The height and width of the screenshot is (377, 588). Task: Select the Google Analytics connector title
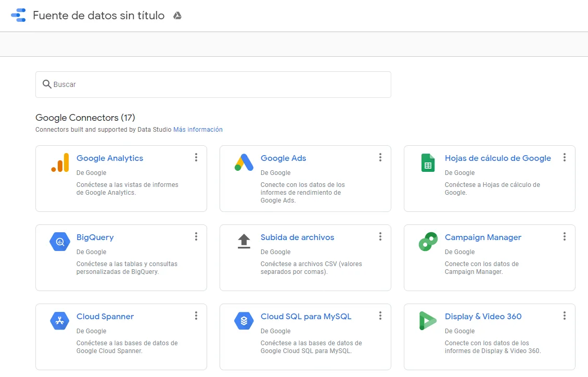[x=110, y=158]
